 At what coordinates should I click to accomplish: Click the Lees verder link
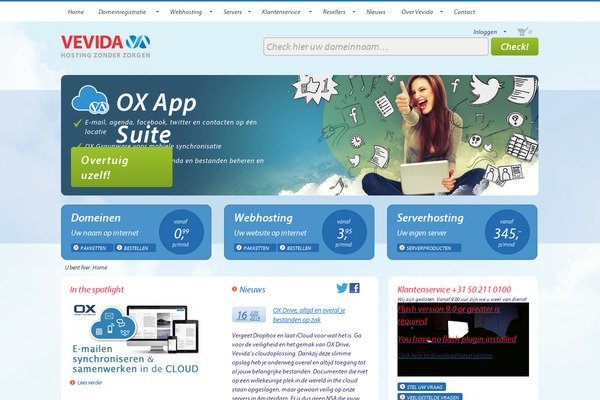point(90,382)
